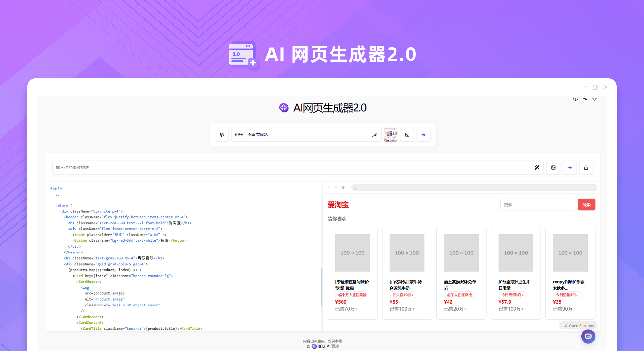
Task: Click the magic wand in the modification field
Action: click(537, 168)
